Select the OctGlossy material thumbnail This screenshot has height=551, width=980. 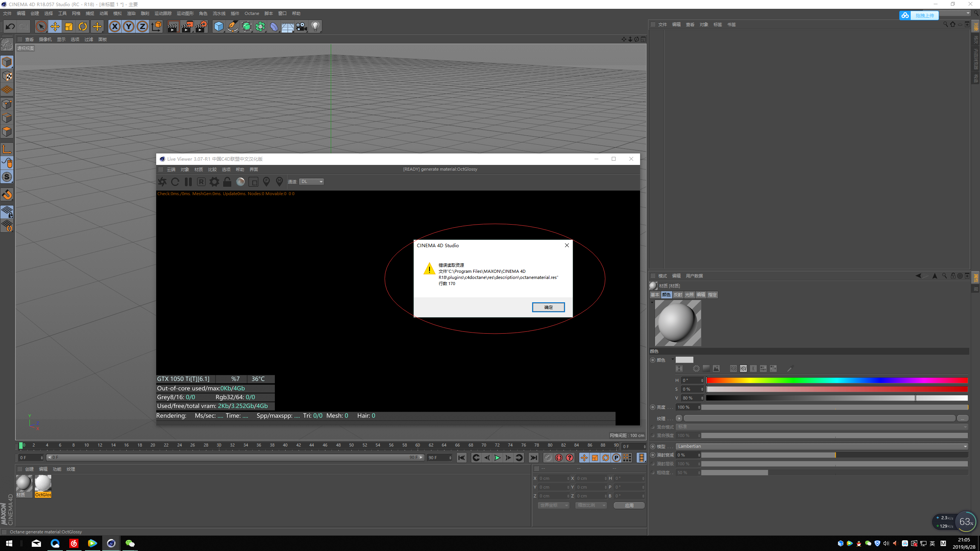(43, 483)
